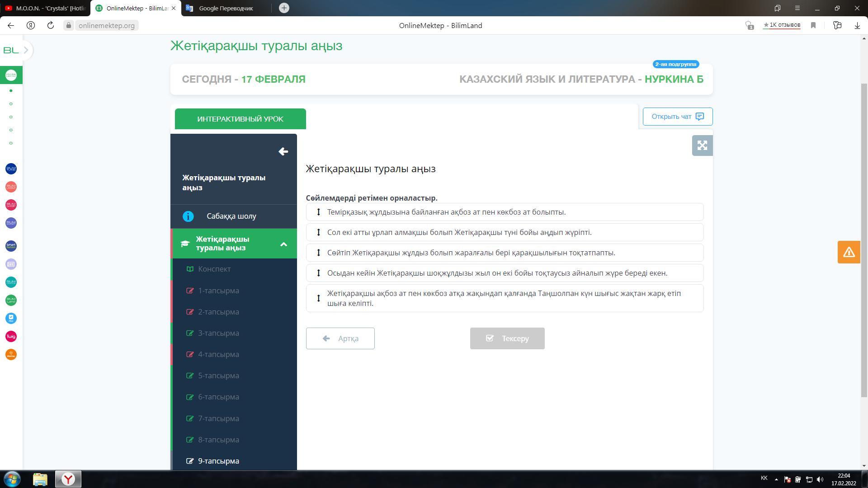This screenshot has height=488, width=868.
Task: Click the fullscreen expand icon
Action: coord(702,145)
